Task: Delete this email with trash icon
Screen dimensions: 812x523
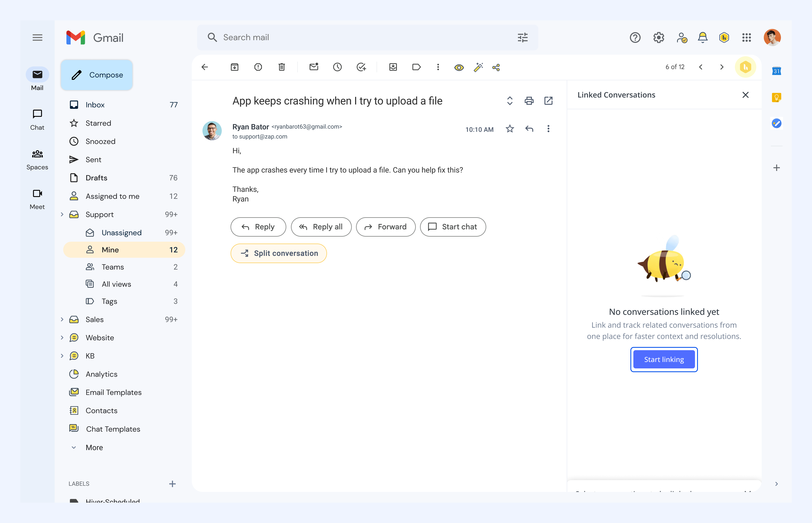Action: point(282,67)
